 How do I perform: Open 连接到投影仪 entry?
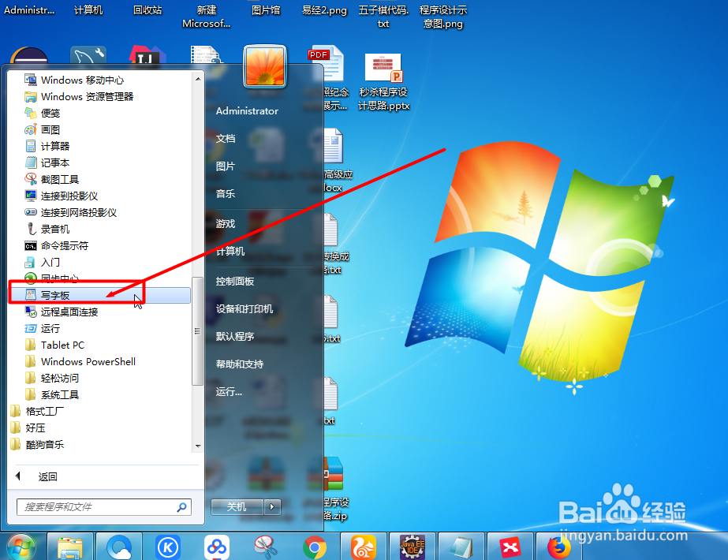tap(62, 196)
